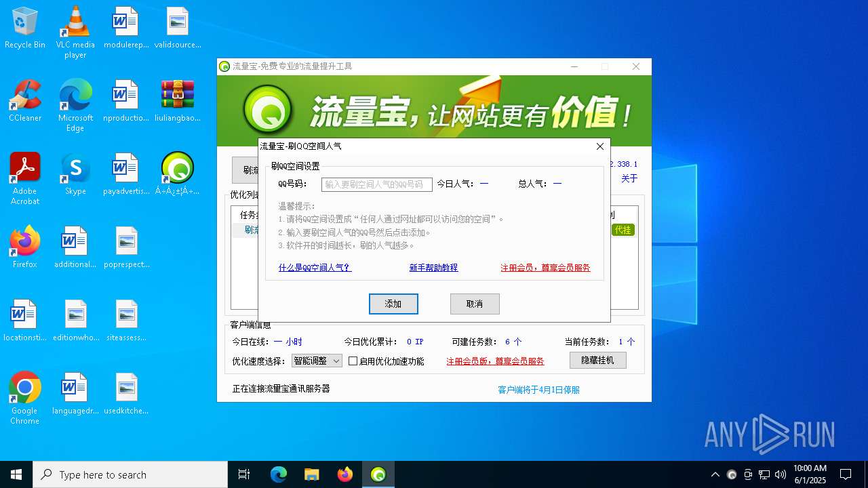Launch CCleaner from the desktop
The image size is (868, 488).
click(25, 101)
